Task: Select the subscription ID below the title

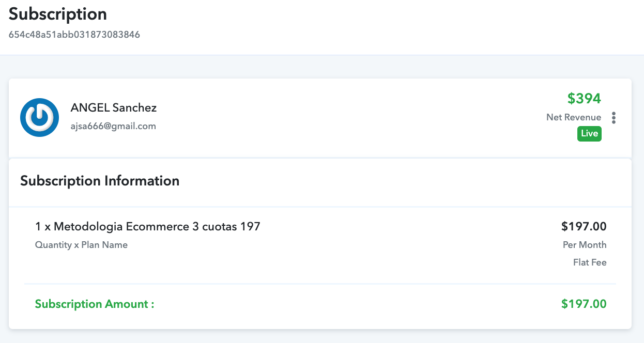Action: pyautogui.click(x=74, y=35)
